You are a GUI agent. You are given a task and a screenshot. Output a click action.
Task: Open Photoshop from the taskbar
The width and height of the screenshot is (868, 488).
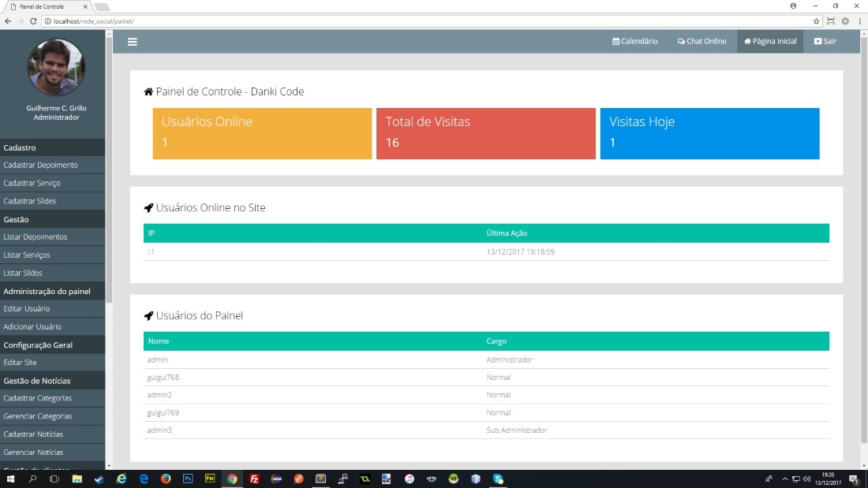click(x=188, y=479)
